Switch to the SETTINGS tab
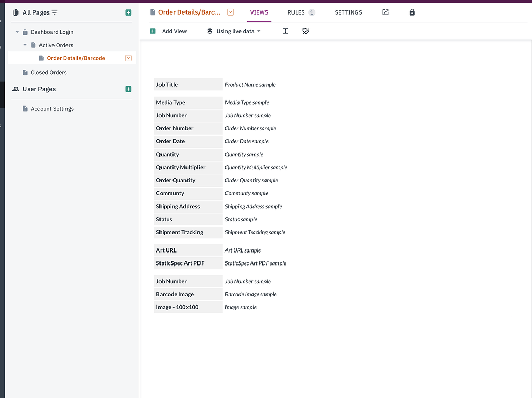Viewport: 532px width, 398px height. click(348, 12)
